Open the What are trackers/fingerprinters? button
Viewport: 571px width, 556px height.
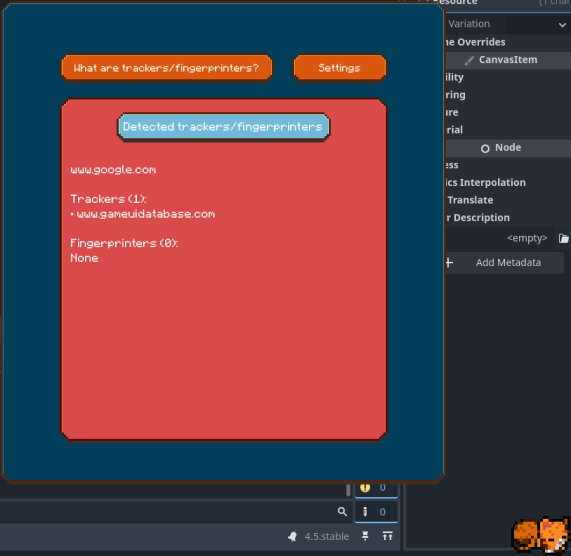click(x=166, y=68)
